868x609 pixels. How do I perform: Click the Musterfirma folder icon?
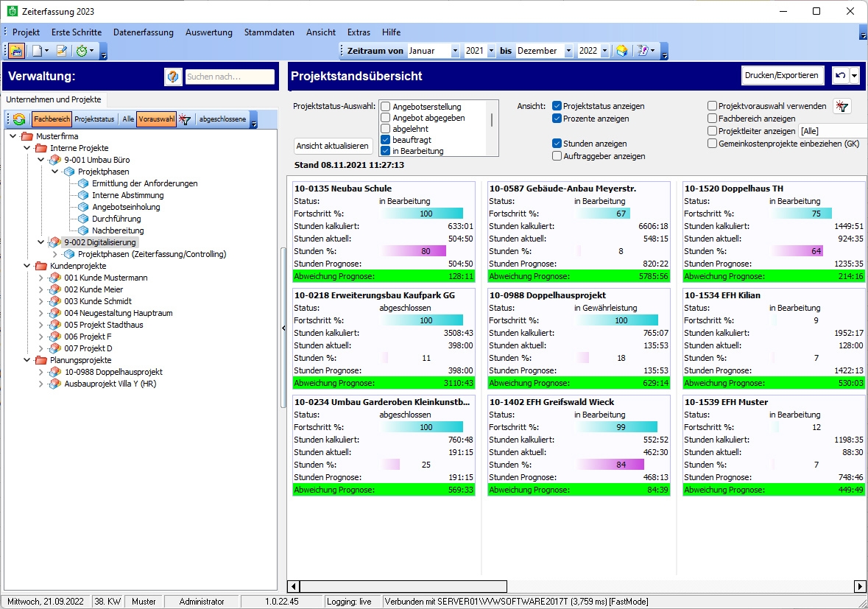click(27, 136)
